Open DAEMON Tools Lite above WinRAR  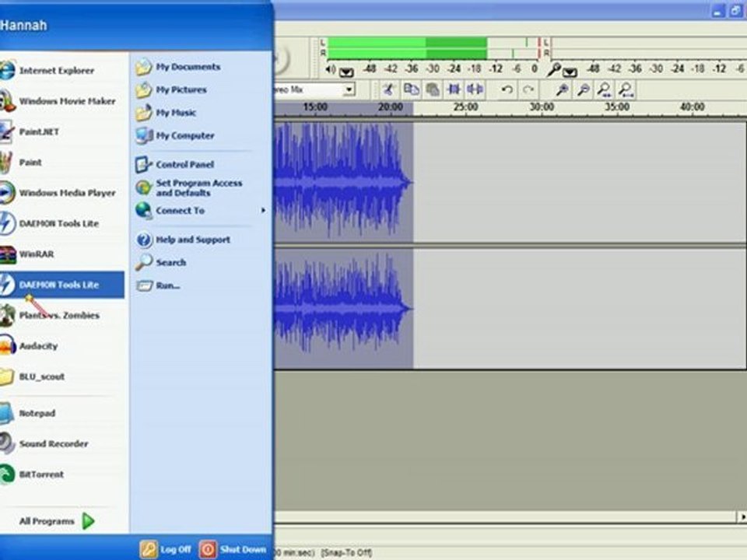[62, 223]
